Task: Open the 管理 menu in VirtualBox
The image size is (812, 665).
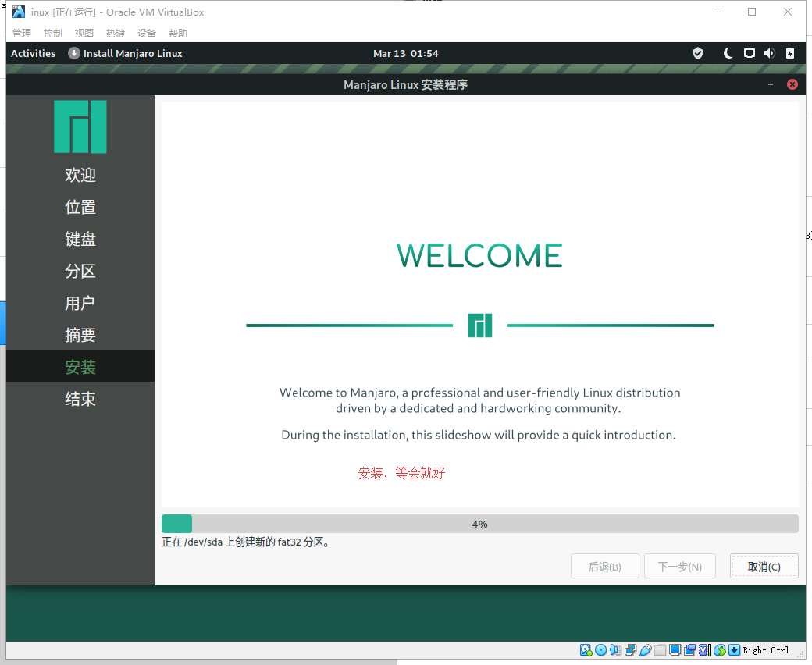Action: [x=22, y=33]
